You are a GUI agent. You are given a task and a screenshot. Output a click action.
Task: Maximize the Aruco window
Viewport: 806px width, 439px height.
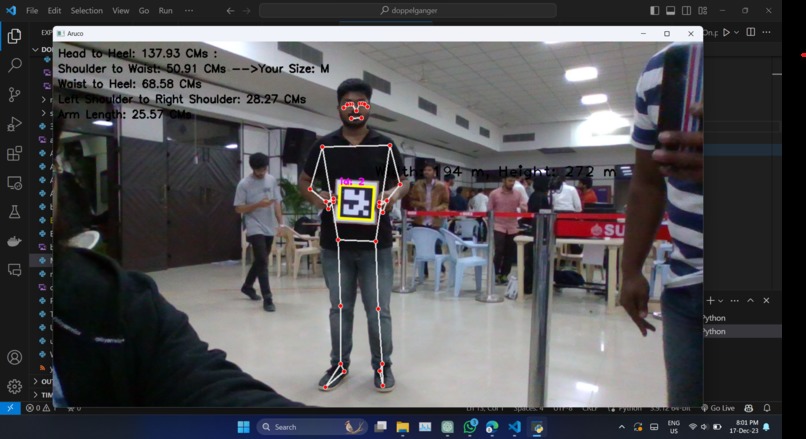click(x=667, y=33)
